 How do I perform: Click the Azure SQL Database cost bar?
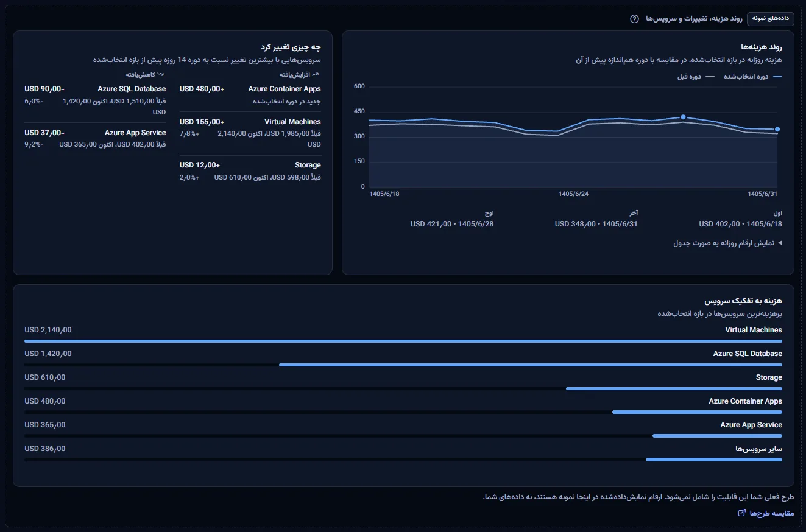tap(531, 365)
